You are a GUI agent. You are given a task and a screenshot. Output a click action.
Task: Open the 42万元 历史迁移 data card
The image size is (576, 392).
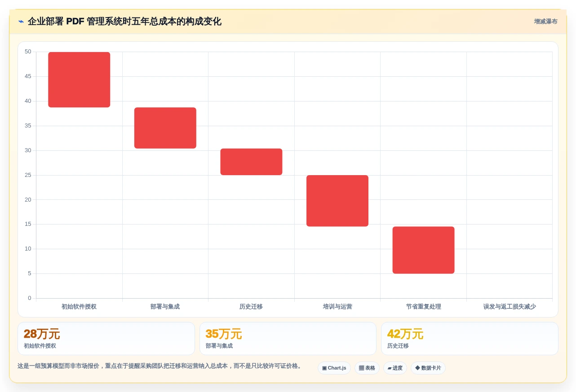(x=470, y=339)
